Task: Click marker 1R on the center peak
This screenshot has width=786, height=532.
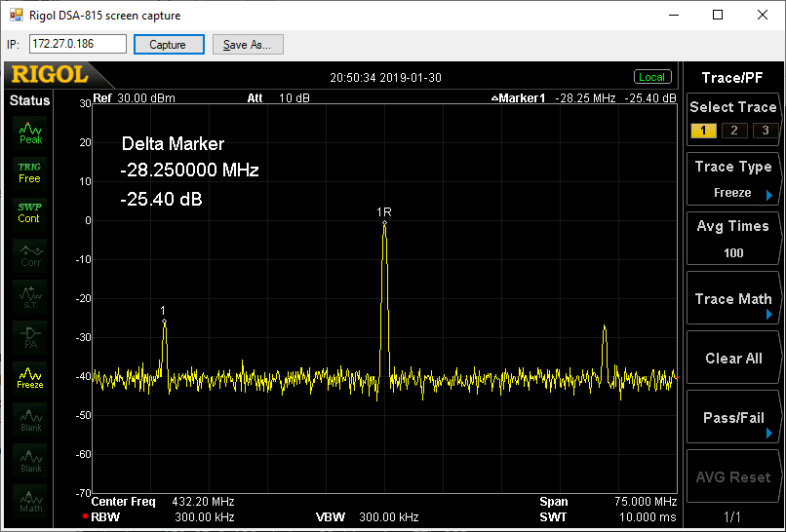Action: (384, 223)
